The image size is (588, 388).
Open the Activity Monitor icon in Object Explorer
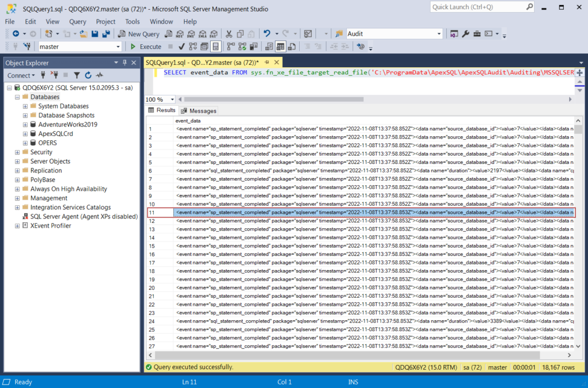coord(99,75)
